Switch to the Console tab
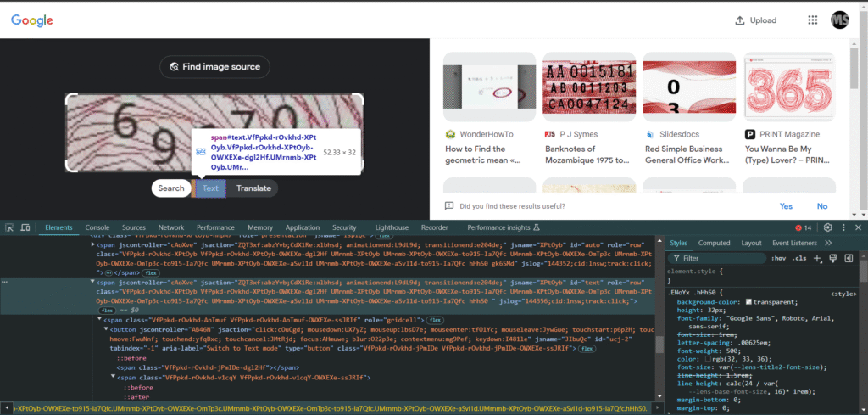The width and height of the screenshot is (868, 415). pyautogui.click(x=97, y=227)
